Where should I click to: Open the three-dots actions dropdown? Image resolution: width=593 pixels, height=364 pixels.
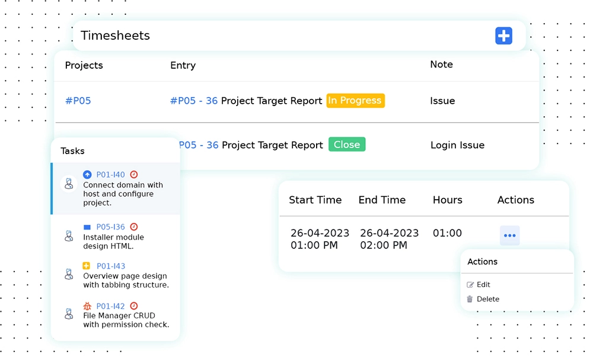click(x=509, y=235)
